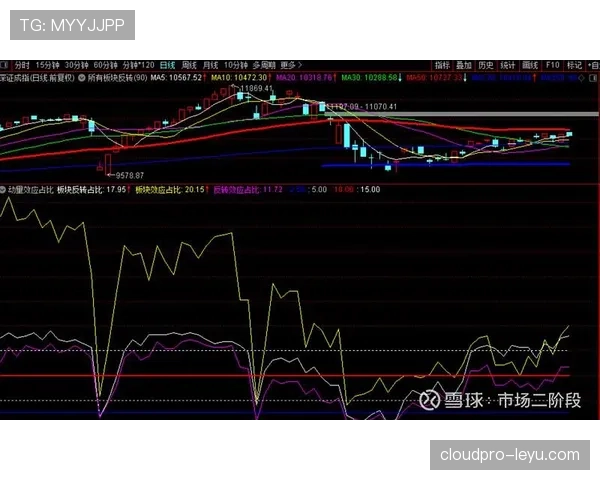Expand the 更多 periods list
The image size is (600, 480).
291,65
